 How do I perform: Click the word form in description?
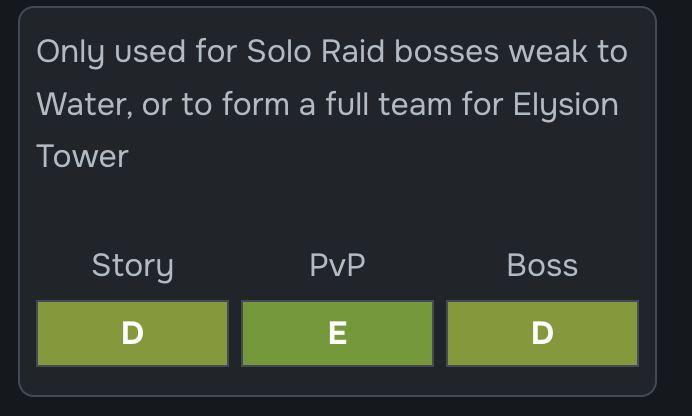[256, 104]
